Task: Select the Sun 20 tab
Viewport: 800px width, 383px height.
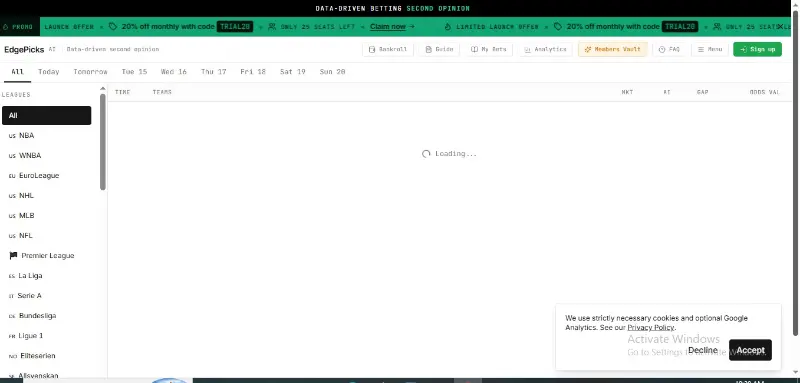Action: [x=332, y=72]
